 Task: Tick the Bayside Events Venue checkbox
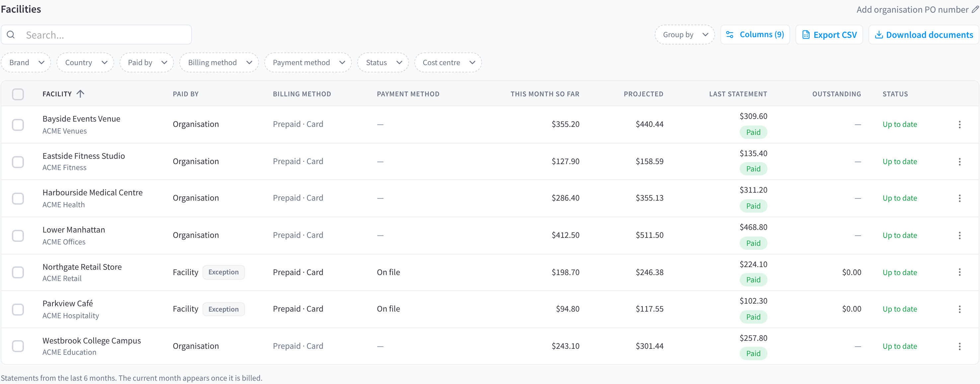click(18, 125)
